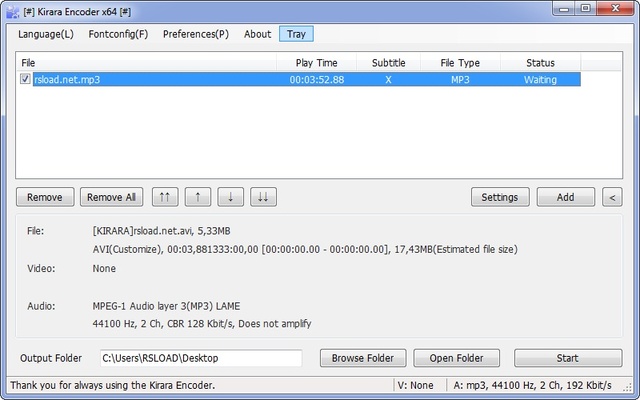Click the 'MPEG-1 Audio layer 3(MP3) LAME' text
The width and height of the screenshot is (640, 400).
(x=167, y=306)
